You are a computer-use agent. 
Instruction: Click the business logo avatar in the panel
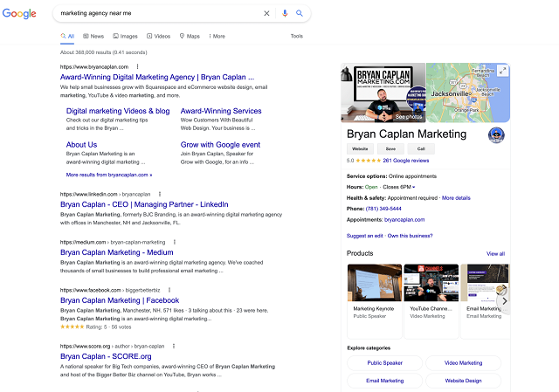pyautogui.click(x=496, y=135)
